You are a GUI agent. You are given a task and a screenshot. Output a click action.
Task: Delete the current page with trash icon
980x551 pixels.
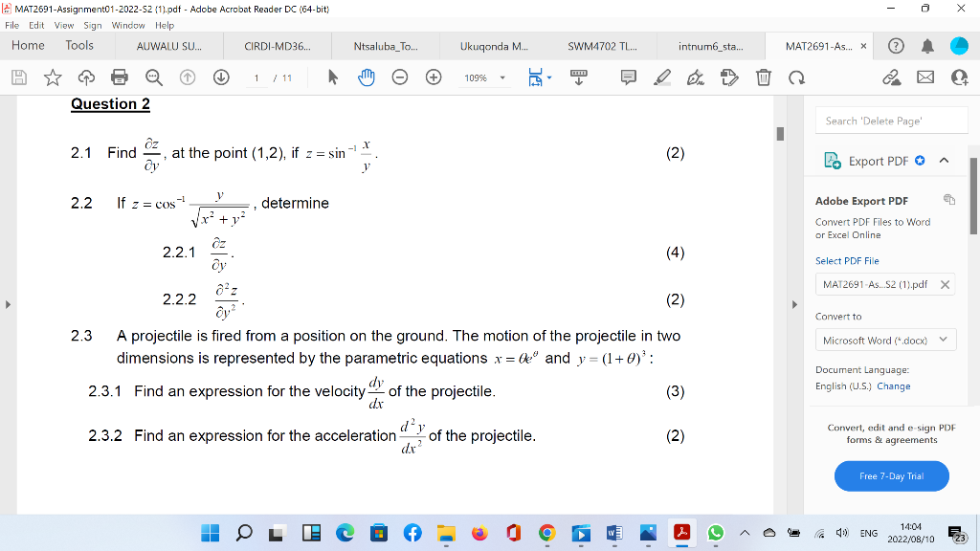click(763, 78)
